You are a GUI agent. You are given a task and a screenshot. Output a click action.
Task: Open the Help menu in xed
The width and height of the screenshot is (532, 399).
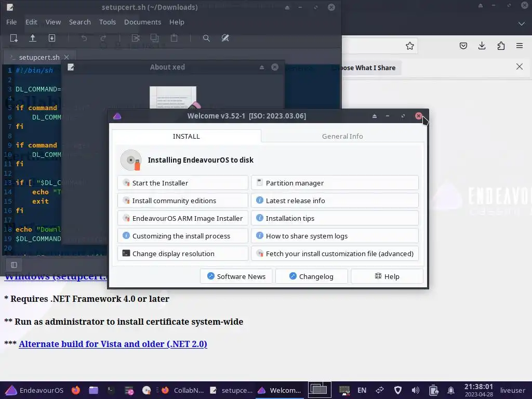coord(177,22)
